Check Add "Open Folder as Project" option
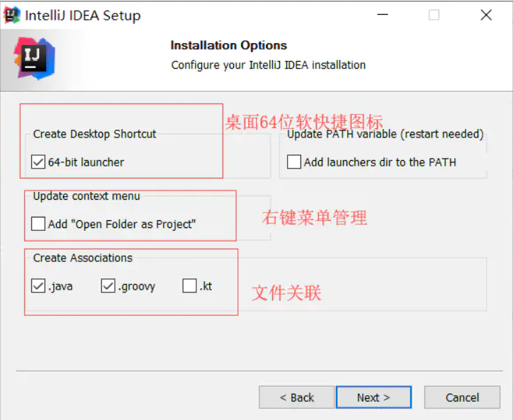The width and height of the screenshot is (513, 420). point(38,224)
